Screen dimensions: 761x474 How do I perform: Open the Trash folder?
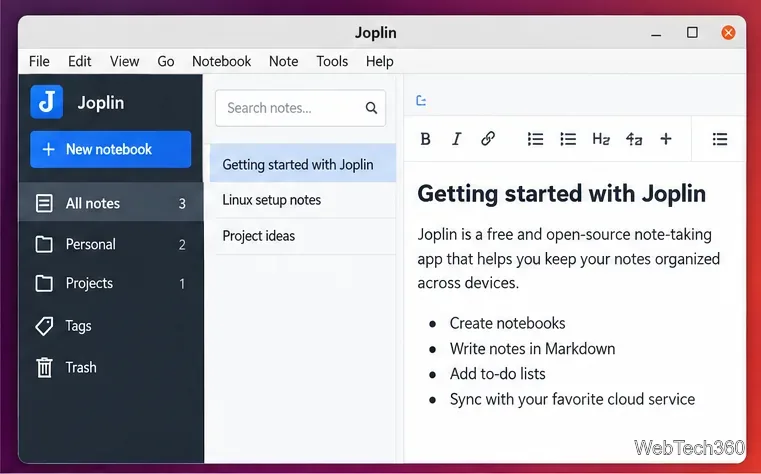111,367
